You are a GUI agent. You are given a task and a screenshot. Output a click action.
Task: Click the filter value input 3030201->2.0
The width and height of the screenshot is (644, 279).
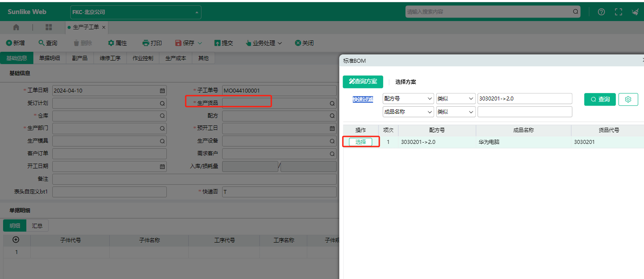click(x=525, y=99)
